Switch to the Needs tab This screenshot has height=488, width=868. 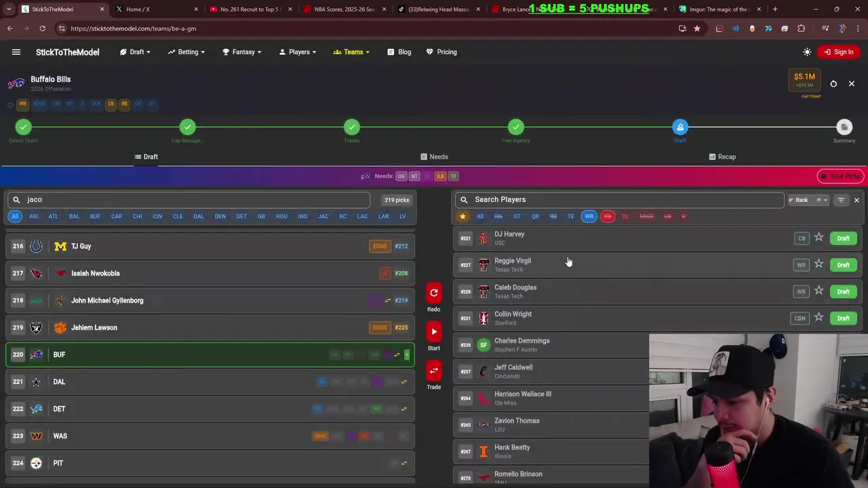click(x=434, y=157)
